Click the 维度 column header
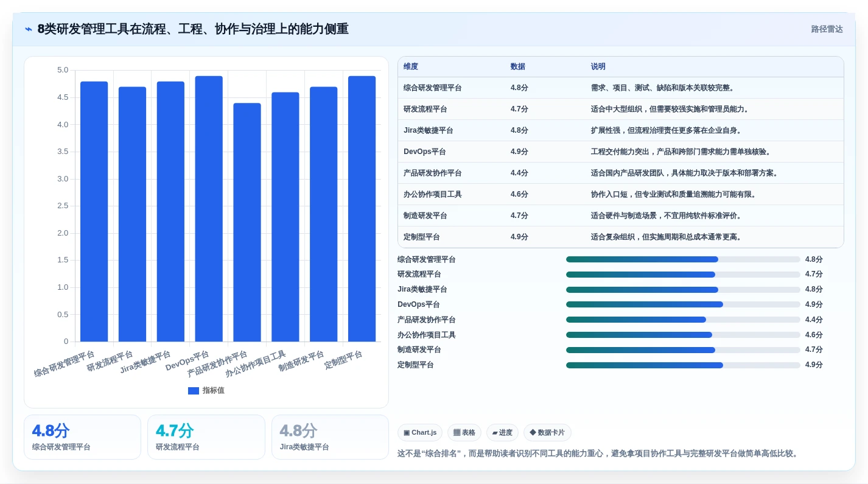Viewport: 868px width, 484px height. [411, 66]
